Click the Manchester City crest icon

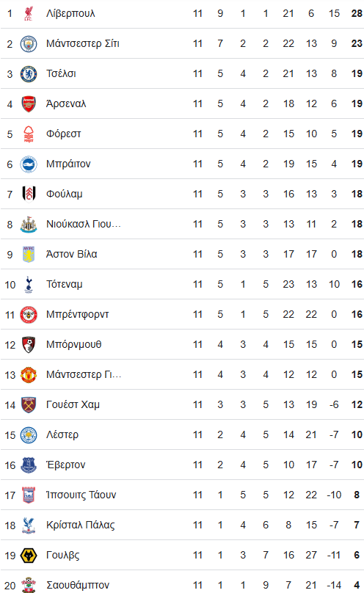[29, 44]
